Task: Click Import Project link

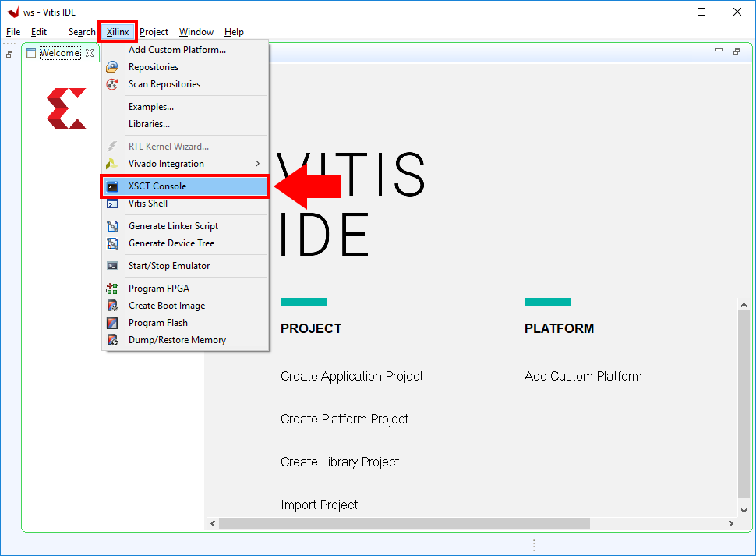Action: pyautogui.click(x=320, y=505)
